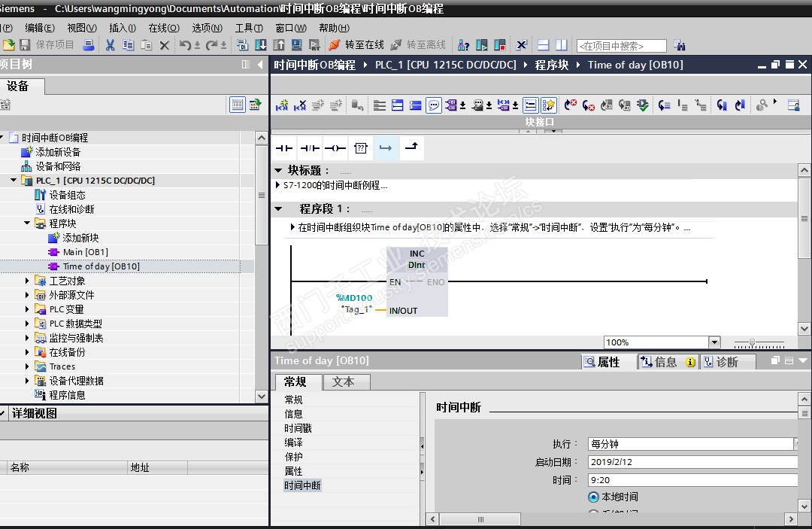
Task: Open the 在线(O) menu
Action: [x=164, y=28]
